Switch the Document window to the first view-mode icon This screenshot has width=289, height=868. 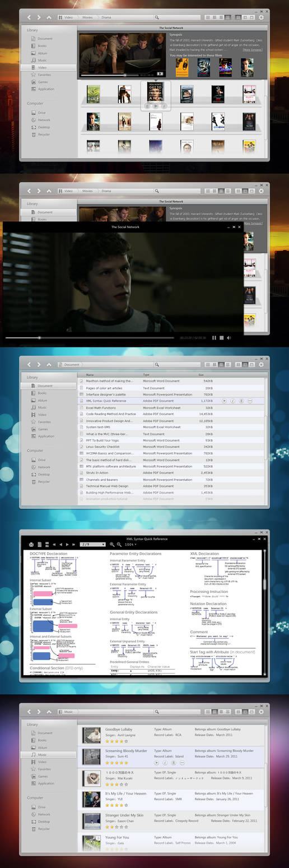pyautogui.click(x=208, y=365)
